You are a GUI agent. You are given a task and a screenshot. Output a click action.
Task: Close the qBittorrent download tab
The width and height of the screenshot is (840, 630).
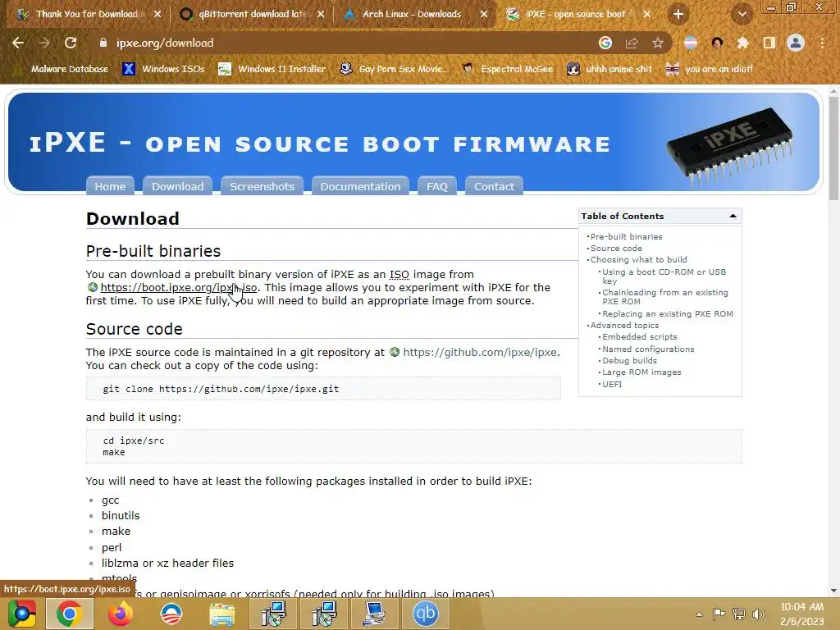click(x=321, y=14)
